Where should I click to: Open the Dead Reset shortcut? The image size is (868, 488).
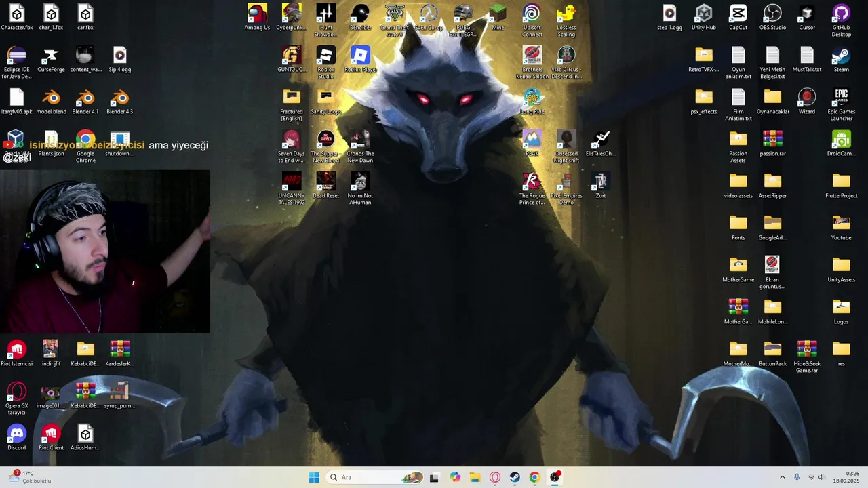[325, 186]
